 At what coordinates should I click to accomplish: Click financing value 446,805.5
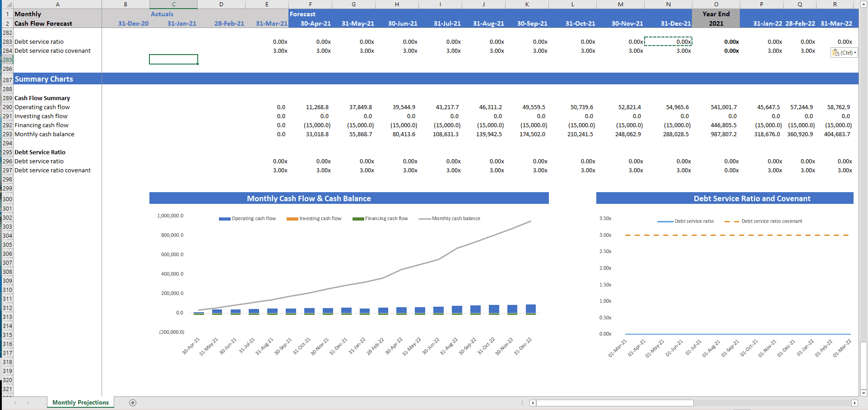[x=724, y=125]
